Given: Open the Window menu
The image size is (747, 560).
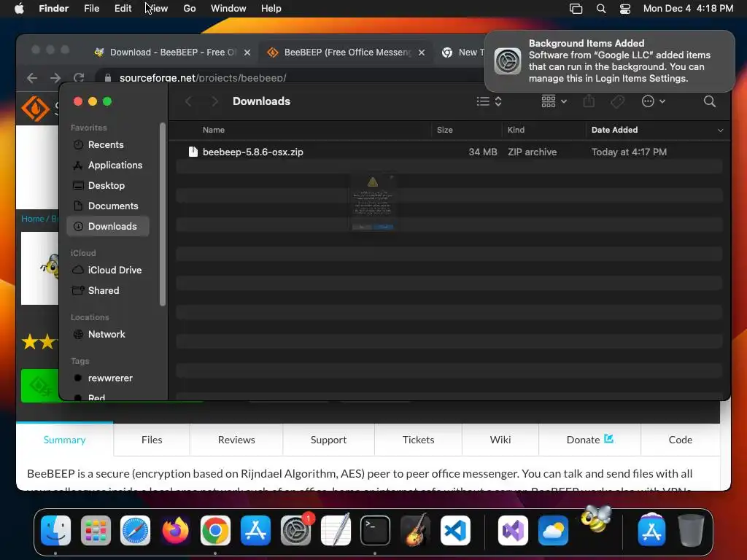Looking at the screenshot, I should 228,9.
